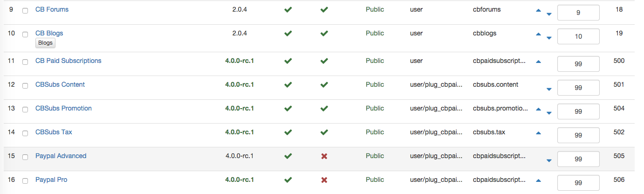Move CBSubs Content down with arrow

(x=549, y=89)
